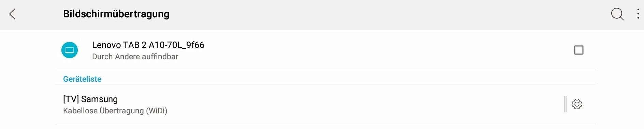Open search in Bildschirmübertragung
The image size is (644, 129).
click(617, 14)
